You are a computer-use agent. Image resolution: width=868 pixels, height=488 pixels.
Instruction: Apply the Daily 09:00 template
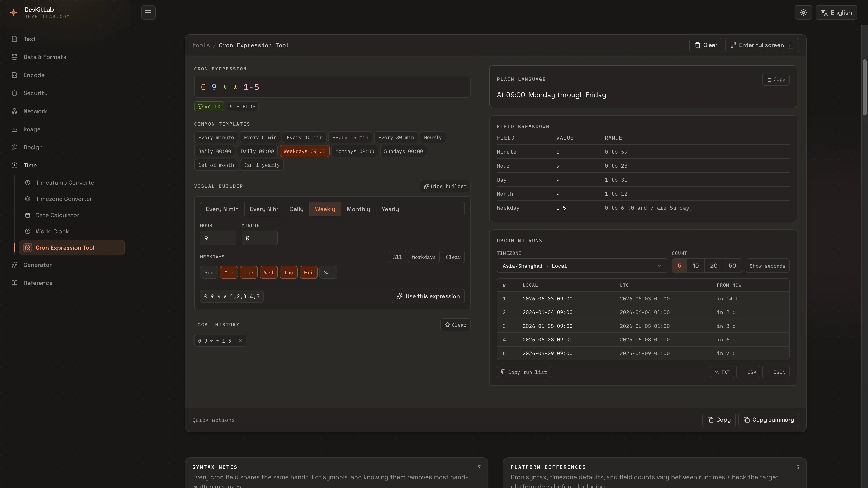257,151
